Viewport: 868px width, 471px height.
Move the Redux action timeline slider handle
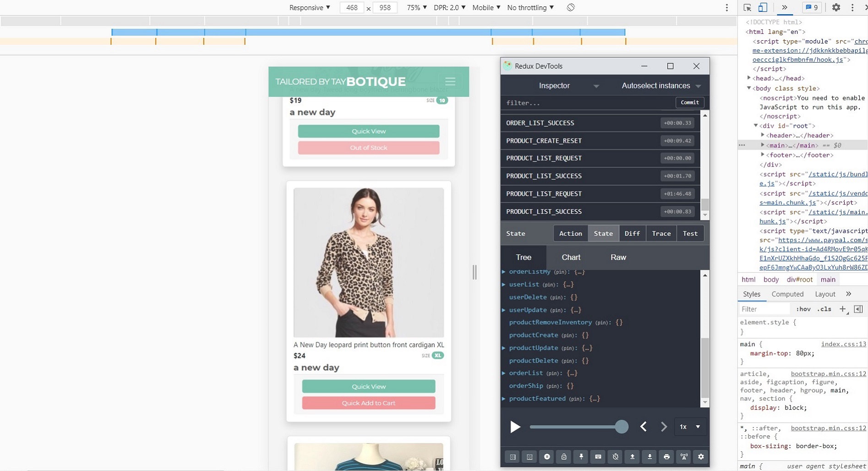pos(622,427)
